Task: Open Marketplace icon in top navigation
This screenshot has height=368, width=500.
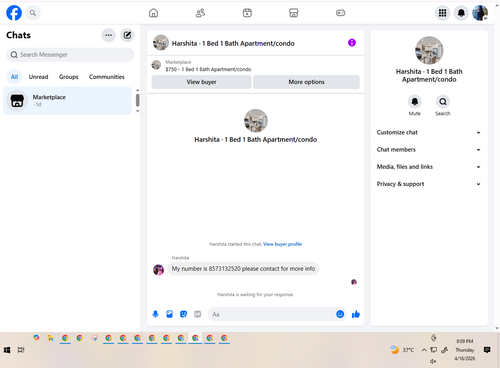Action: coord(294,13)
